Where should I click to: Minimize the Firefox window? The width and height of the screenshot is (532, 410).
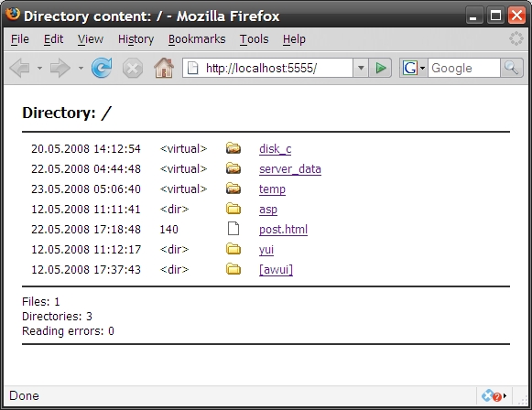point(474,16)
